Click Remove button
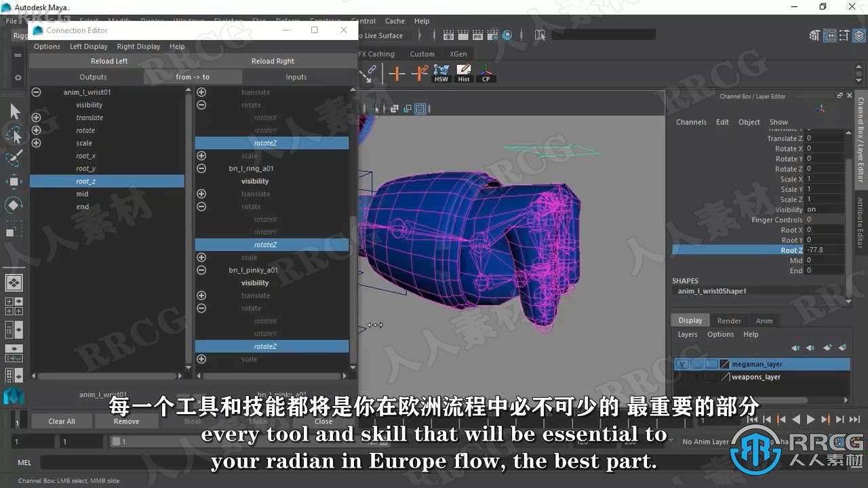This screenshot has width=868, height=488. [x=126, y=421]
